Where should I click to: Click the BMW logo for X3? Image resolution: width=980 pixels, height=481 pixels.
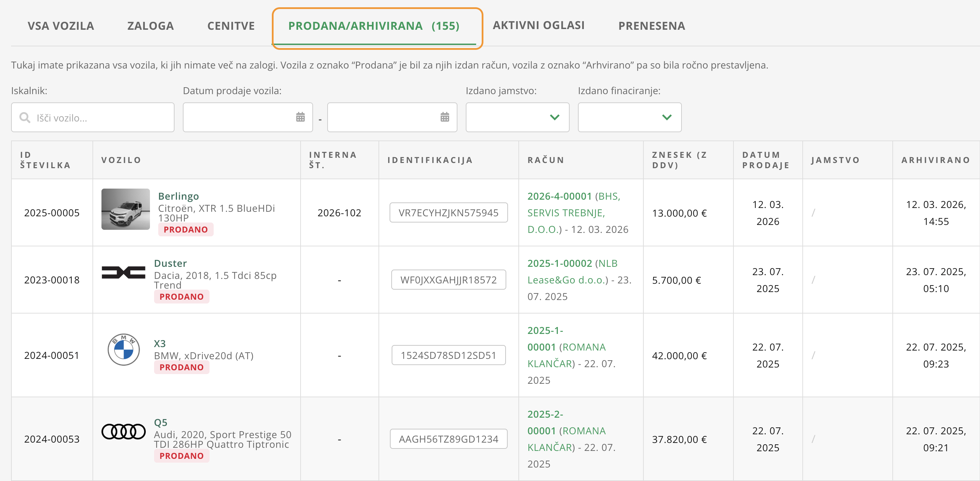123,350
